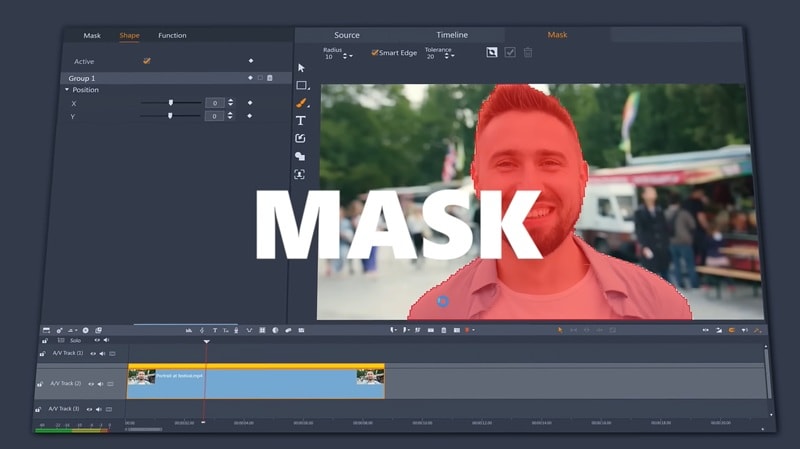Open the Tolerance value dropdown arrow

point(453,56)
